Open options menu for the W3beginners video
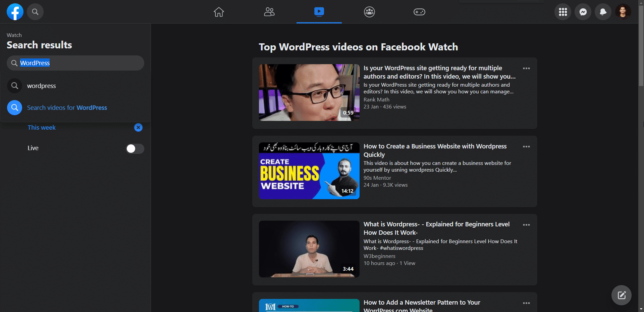 click(526, 224)
